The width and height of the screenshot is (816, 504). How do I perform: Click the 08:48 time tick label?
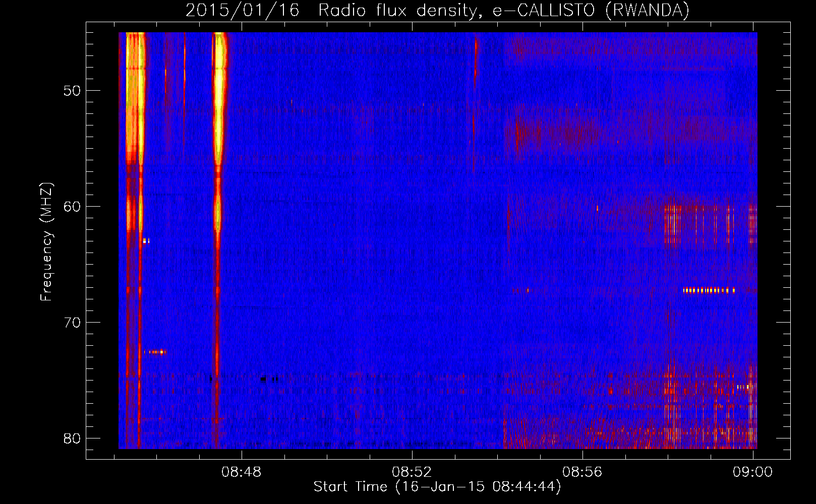[242, 472]
